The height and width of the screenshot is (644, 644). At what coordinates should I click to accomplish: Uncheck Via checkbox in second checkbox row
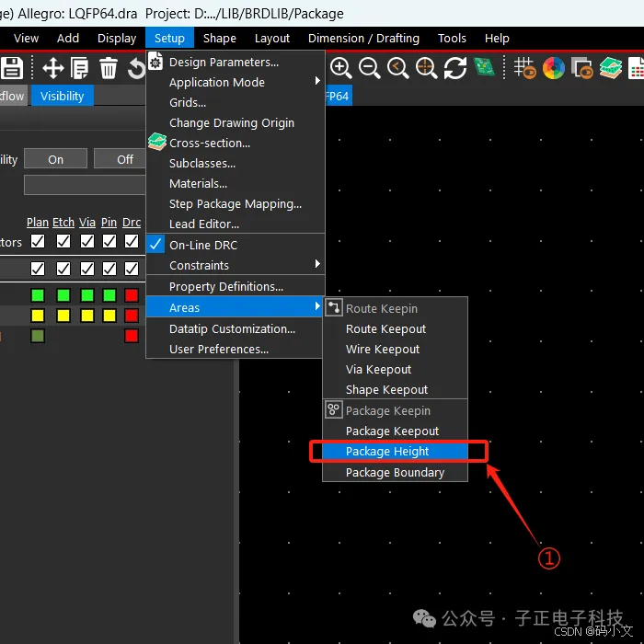pyautogui.click(x=87, y=269)
